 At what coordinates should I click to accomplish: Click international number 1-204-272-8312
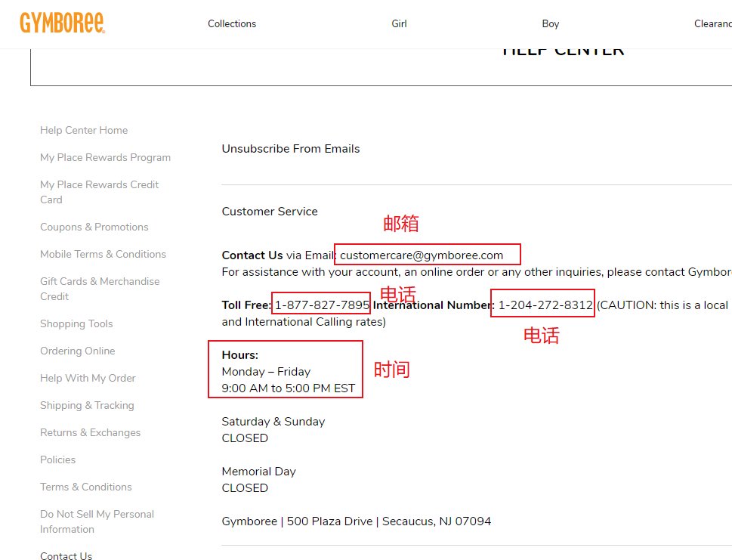coord(545,305)
